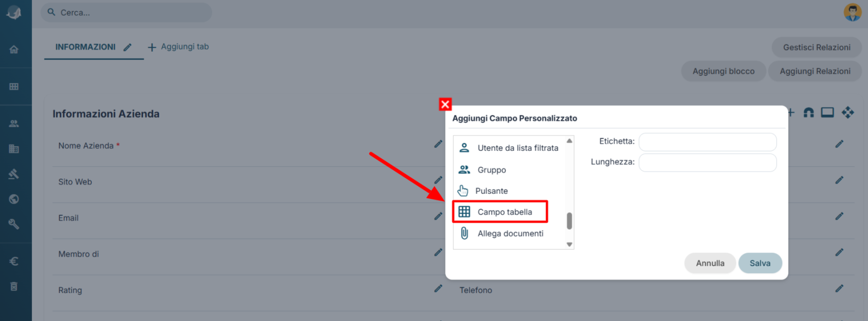Switch to the INFORMAZIONI tab
The height and width of the screenshot is (321, 868).
point(86,47)
